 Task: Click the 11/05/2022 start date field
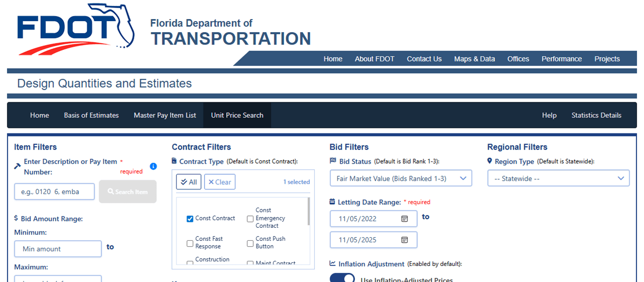[373, 219]
